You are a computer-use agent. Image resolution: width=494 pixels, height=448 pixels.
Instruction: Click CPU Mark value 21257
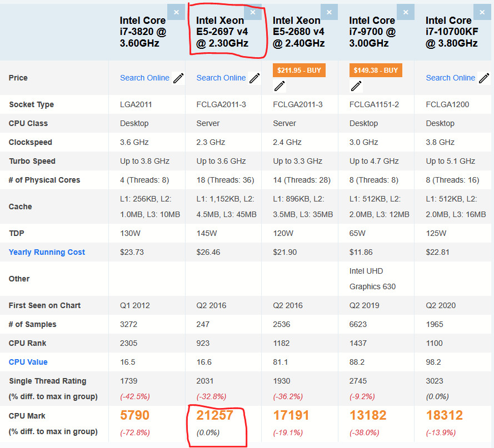point(214,415)
